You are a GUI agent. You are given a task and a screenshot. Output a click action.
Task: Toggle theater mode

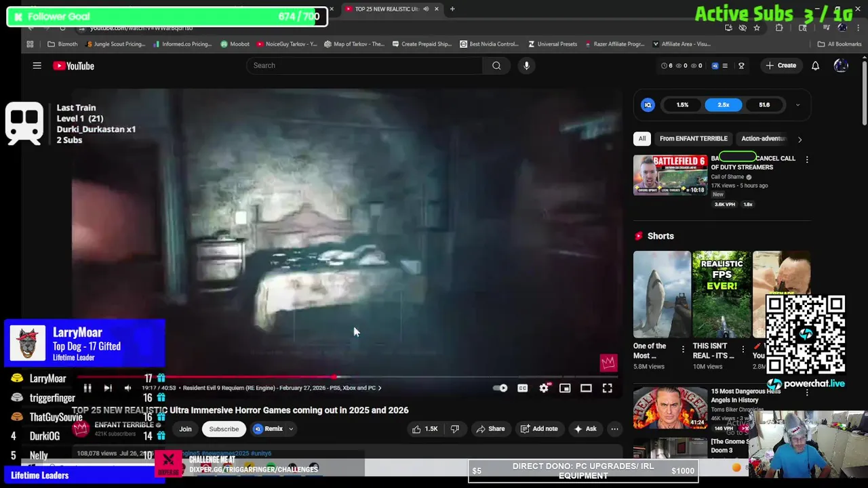[586, 388]
